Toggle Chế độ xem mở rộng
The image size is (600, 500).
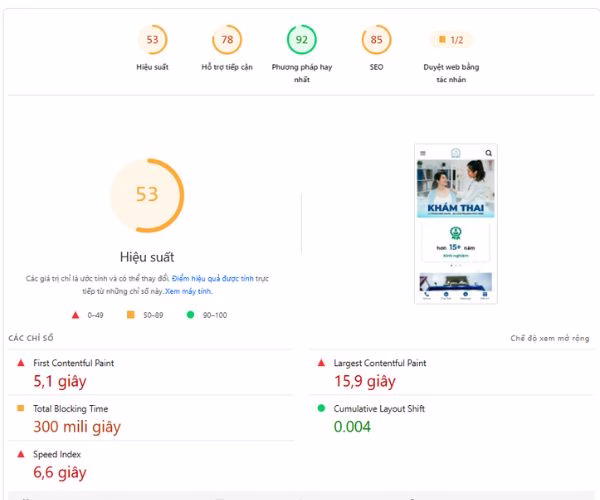click(549, 338)
